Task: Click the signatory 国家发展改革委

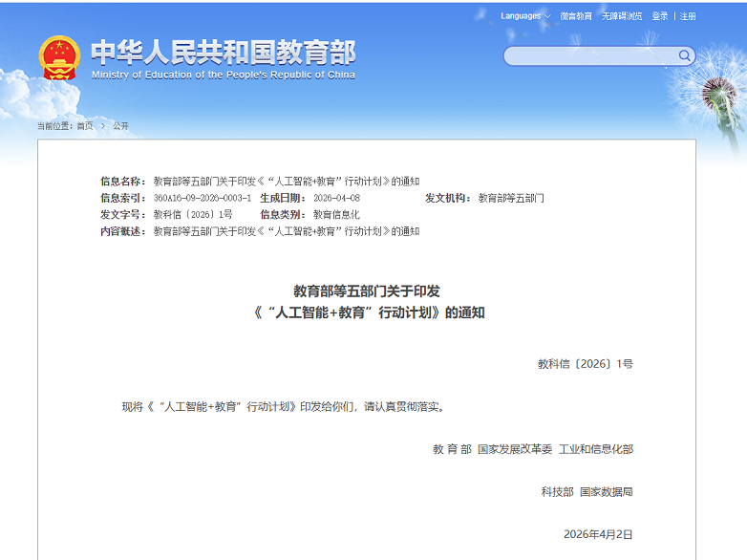Action: coord(515,449)
